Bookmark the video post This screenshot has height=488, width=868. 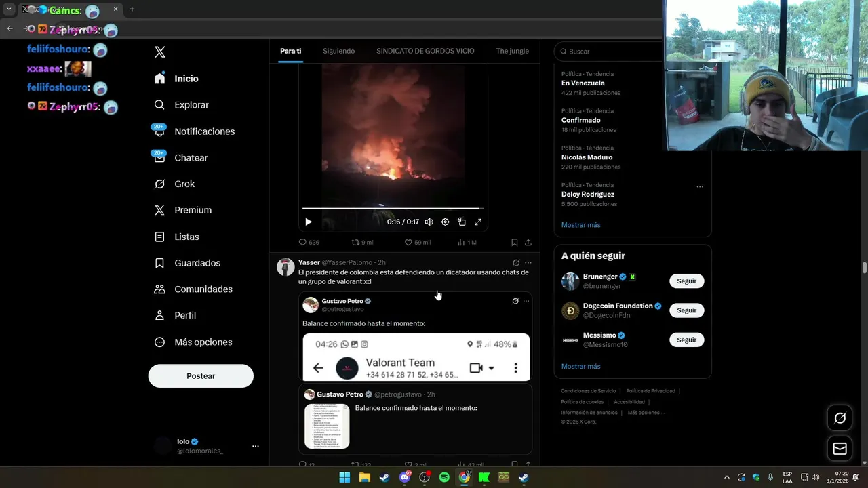[515, 242]
